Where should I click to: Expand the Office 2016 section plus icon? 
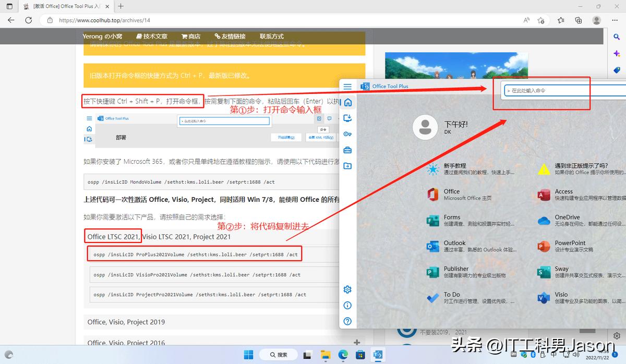(x=357, y=343)
